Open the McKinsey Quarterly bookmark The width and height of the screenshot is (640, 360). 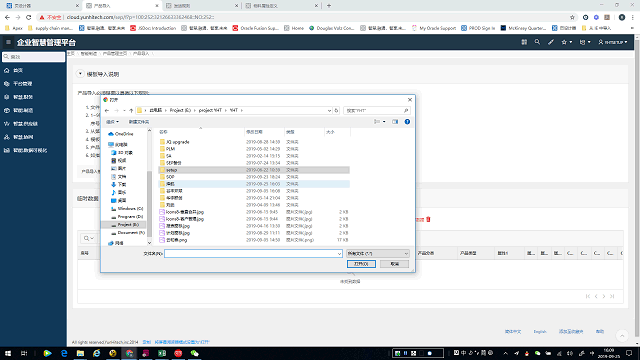click(x=523, y=28)
